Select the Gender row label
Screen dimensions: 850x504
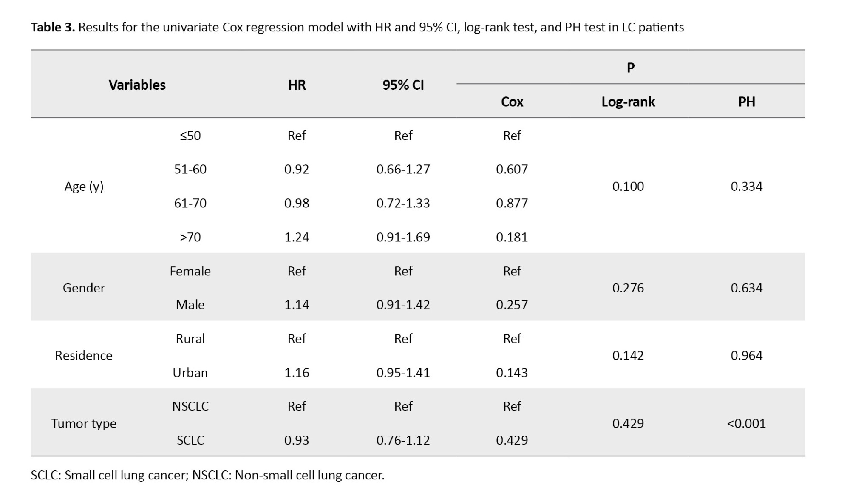coord(84,288)
